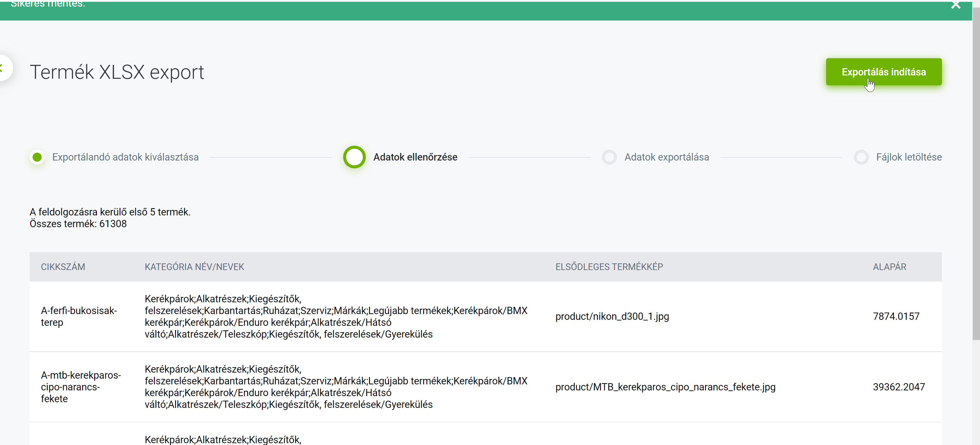The height and width of the screenshot is (445, 980).
Task: Click the base price 7874.0157
Action: click(896, 316)
